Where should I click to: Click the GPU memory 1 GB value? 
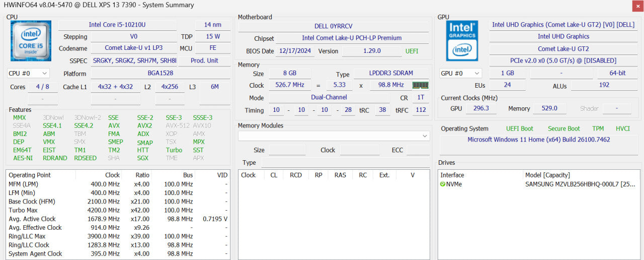(507, 74)
